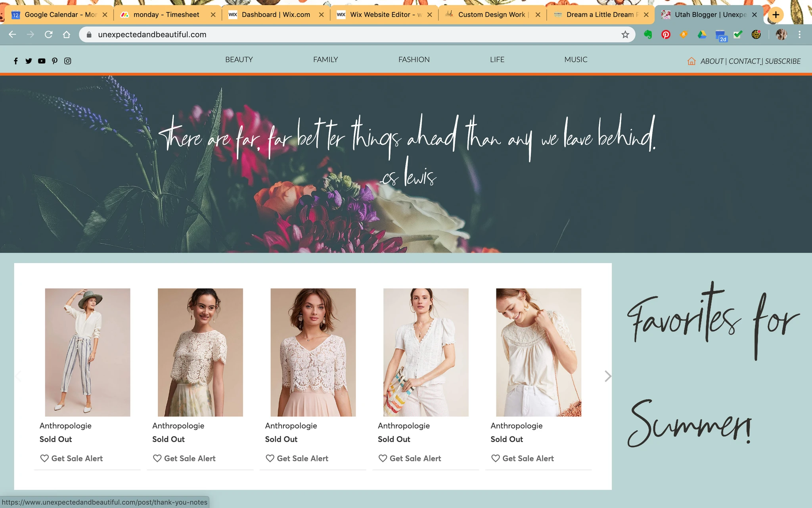Open the V-neck lace crop top image
This screenshot has height=508, width=812.
[313, 352]
